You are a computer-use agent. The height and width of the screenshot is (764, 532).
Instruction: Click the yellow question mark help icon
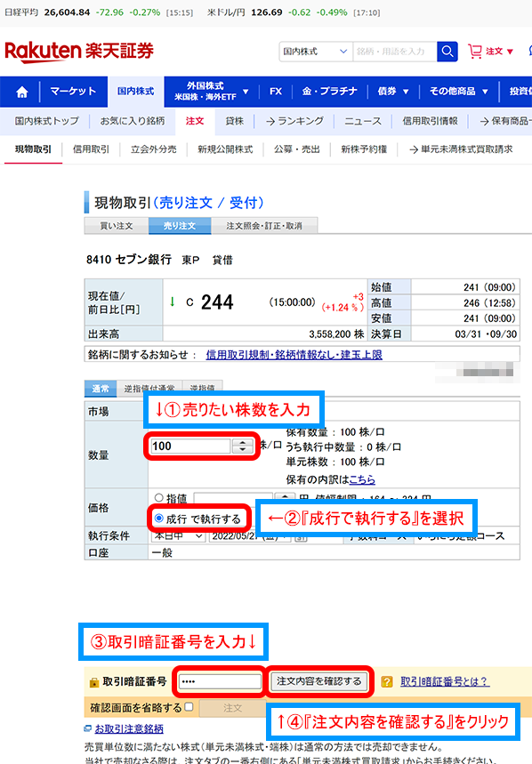point(387,681)
